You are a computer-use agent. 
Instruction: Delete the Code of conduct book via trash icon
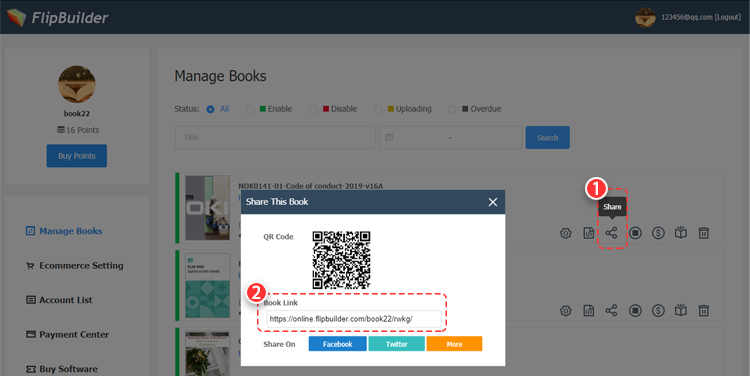pyautogui.click(x=703, y=233)
